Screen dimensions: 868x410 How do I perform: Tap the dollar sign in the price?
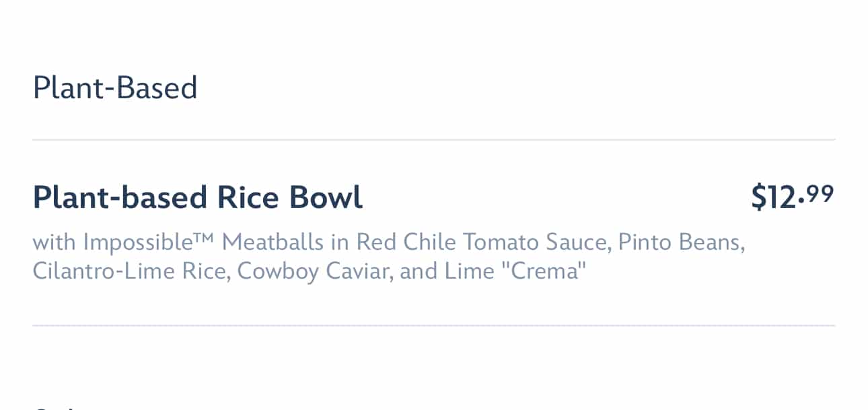(759, 197)
